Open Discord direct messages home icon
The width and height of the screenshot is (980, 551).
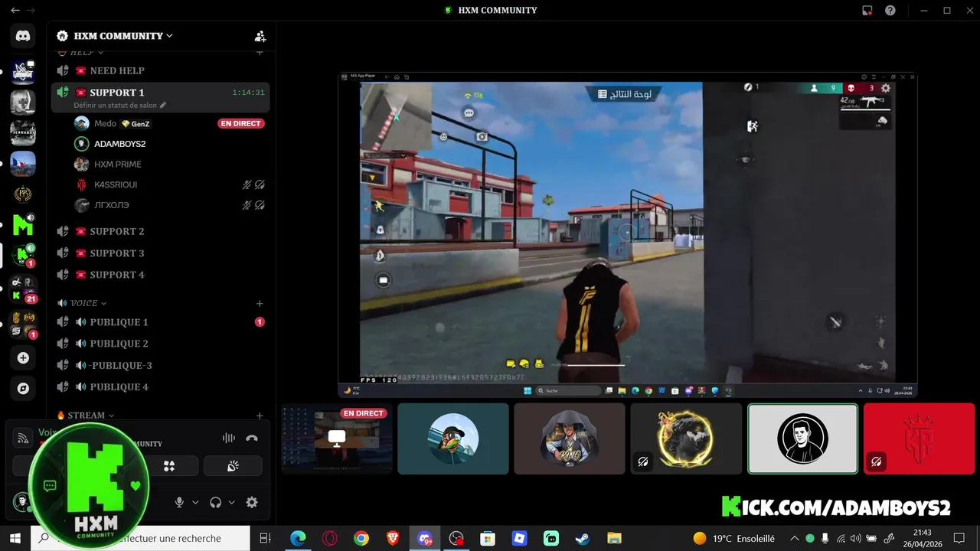[x=23, y=35]
